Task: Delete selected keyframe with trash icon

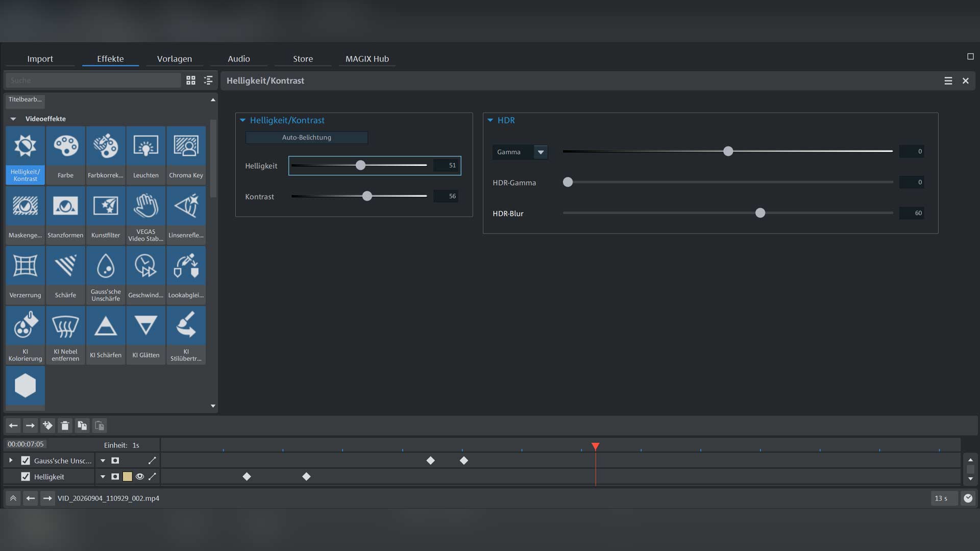Action: pyautogui.click(x=65, y=425)
